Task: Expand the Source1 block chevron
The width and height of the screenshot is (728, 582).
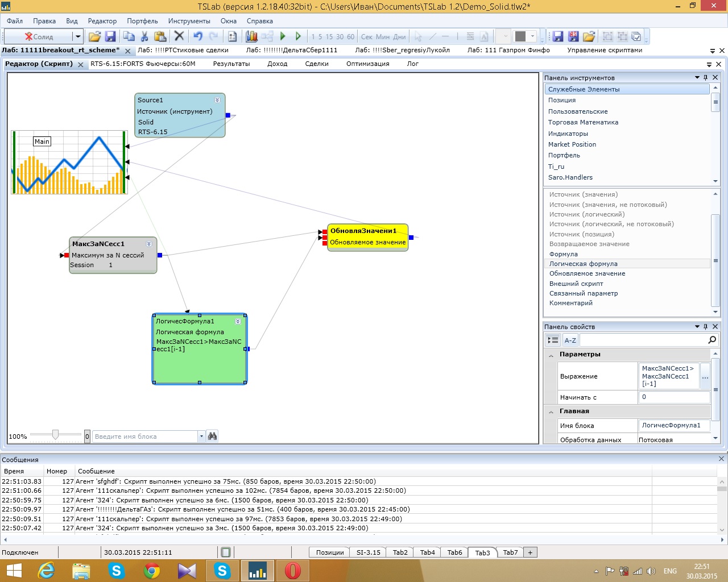Action: coord(217,100)
